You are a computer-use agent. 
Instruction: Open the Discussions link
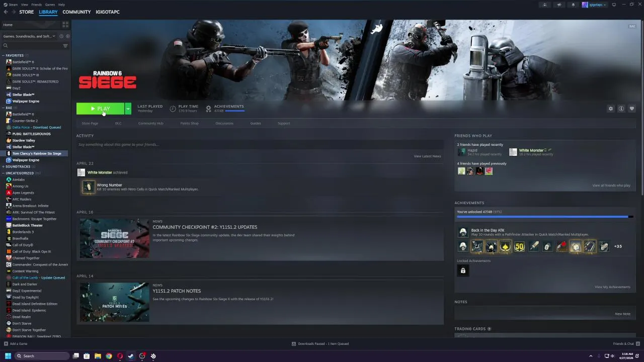coord(224,123)
